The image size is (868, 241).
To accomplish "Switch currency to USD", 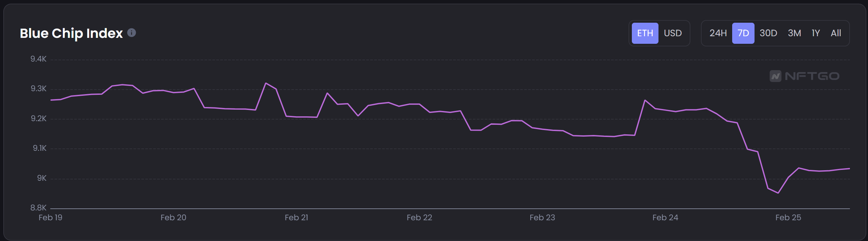I will pyautogui.click(x=673, y=33).
